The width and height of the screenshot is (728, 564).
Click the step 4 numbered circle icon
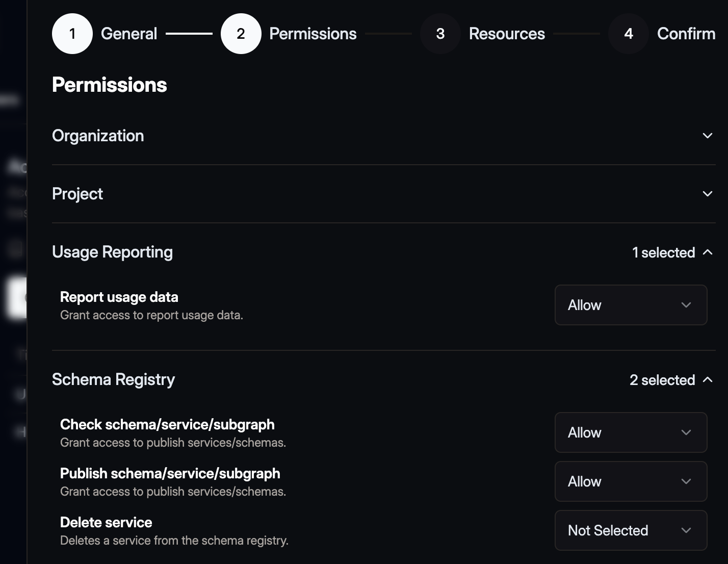pyautogui.click(x=628, y=34)
